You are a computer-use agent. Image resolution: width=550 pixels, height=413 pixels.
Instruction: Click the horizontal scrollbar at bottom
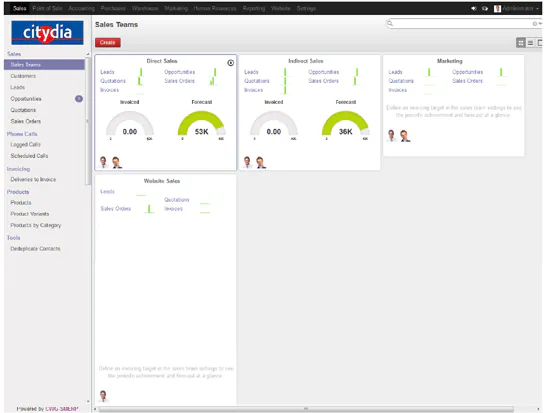306,409
